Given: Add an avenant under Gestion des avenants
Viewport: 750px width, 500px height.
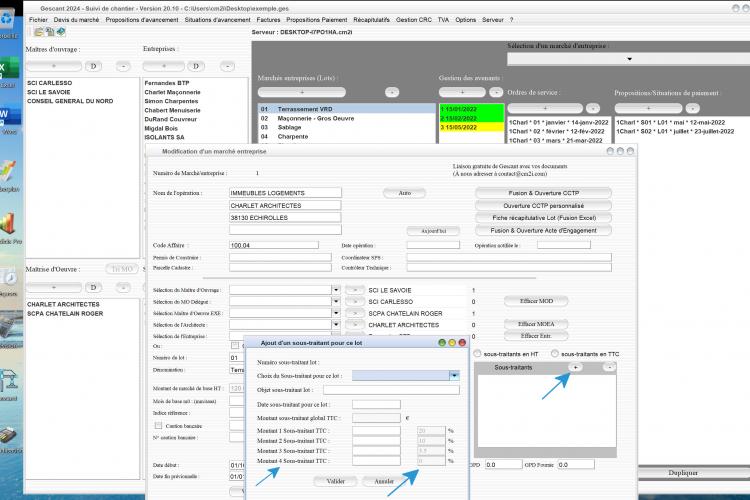Looking at the screenshot, I should click(x=462, y=92).
